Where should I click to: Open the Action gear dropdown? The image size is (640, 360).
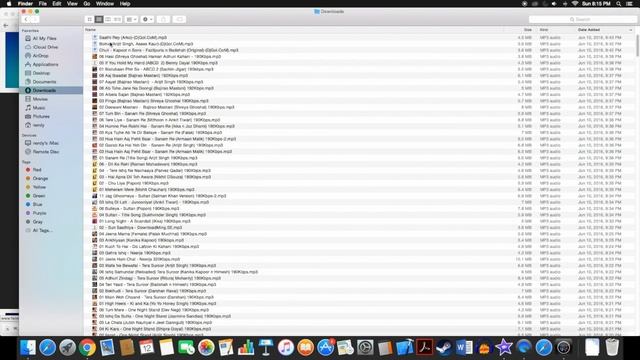pos(147,19)
